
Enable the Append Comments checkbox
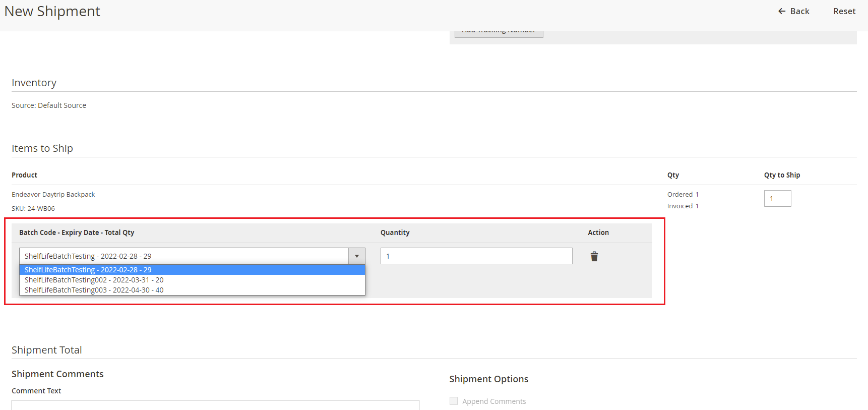[x=454, y=401]
